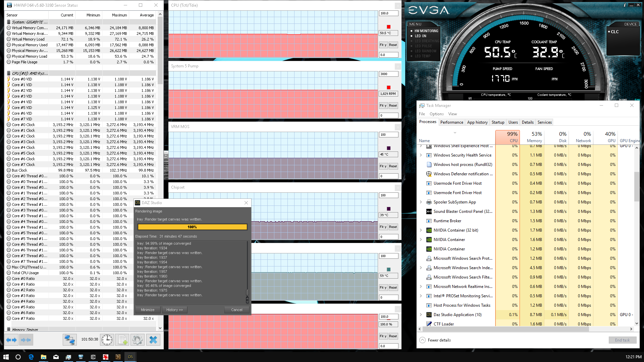The width and height of the screenshot is (644, 362).
Task: Click the red color swatch on CPU graph
Action: point(388,27)
